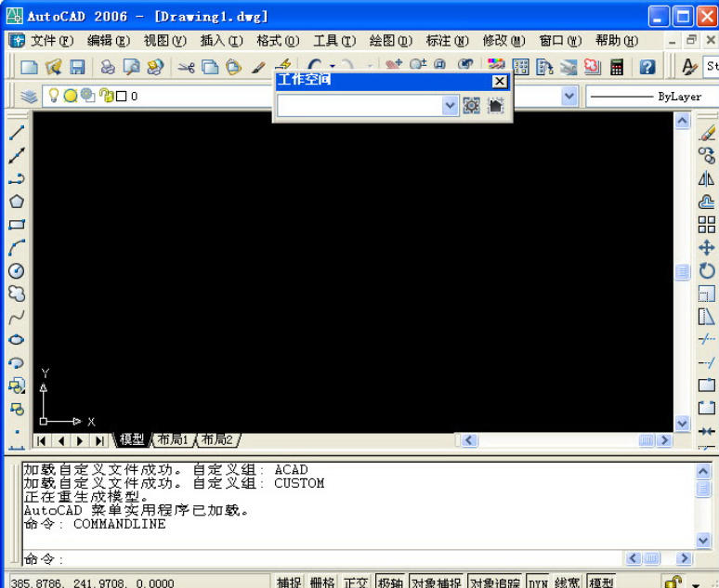This screenshot has width=719, height=588.
Task: Open Workspace Settings gear icon
Action: pyautogui.click(x=471, y=106)
